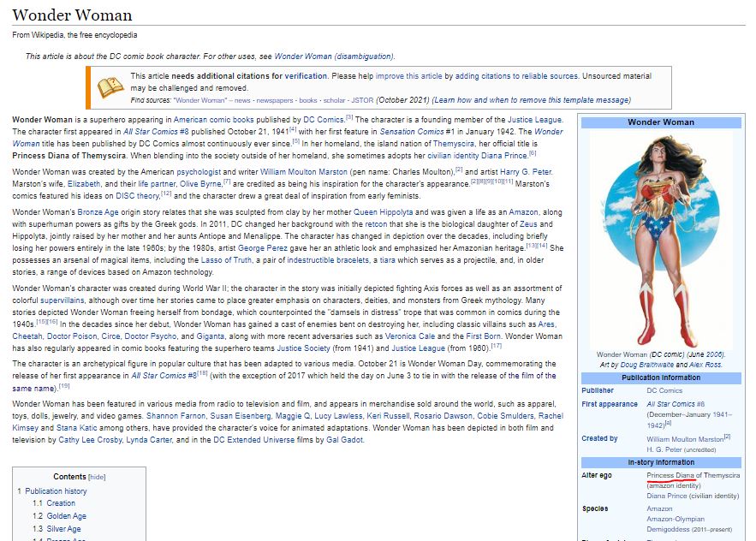Open Wonder Woman (disambiguation) link

[334, 56]
